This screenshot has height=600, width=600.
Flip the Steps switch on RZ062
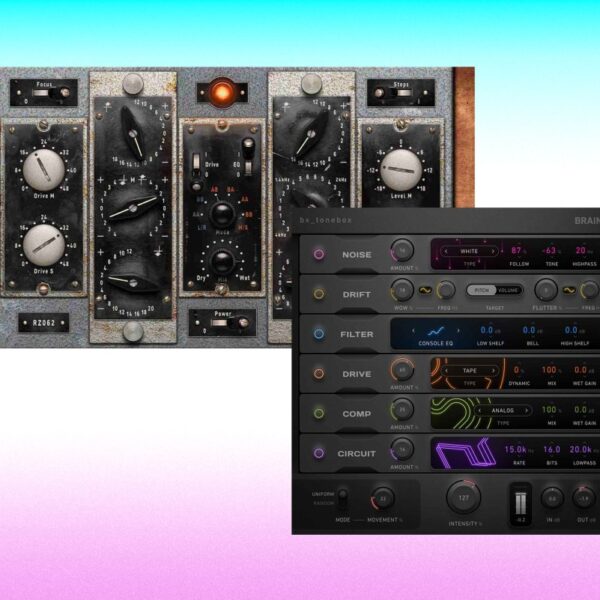pos(393,93)
